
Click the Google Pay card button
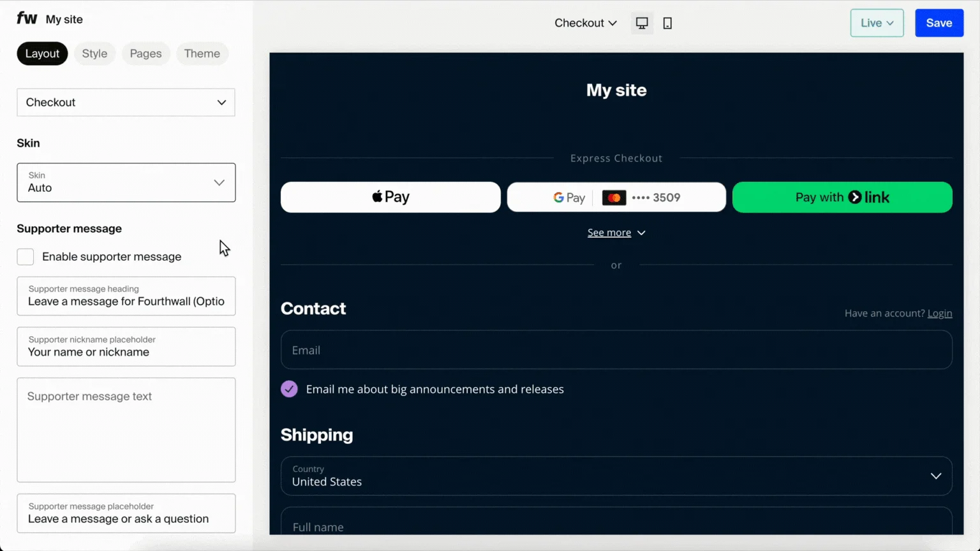(x=616, y=197)
